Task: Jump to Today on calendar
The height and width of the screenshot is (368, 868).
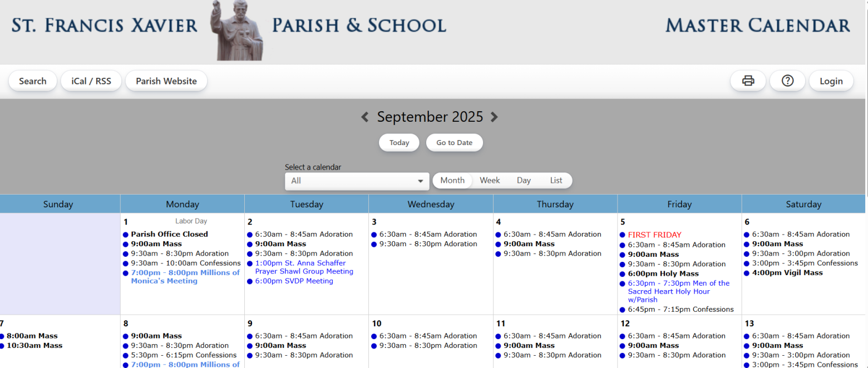Action: pyautogui.click(x=399, y=143)
